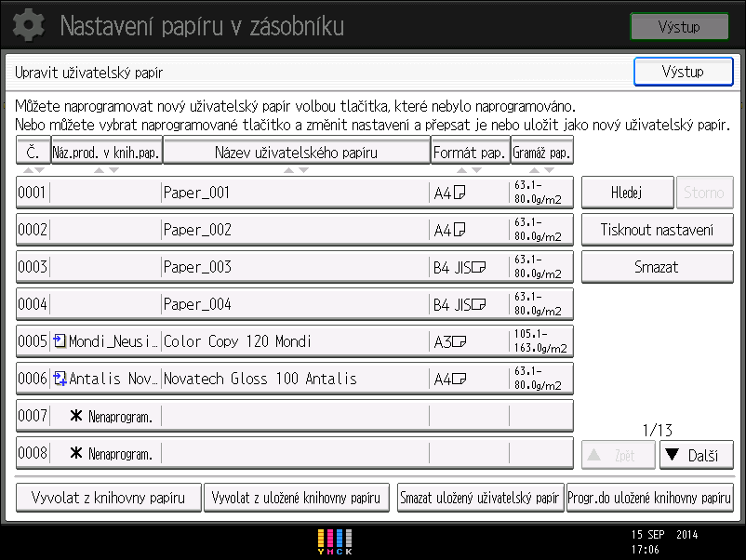Click the Náz.prod. v knih.pap. column header
Viewport: 746px width, 560px height.
[x=107, y=151]
